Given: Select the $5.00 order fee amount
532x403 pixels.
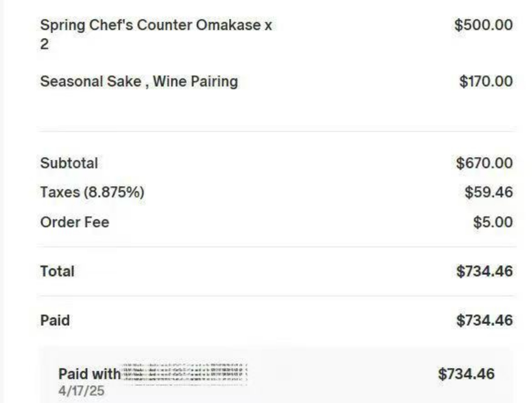Looking at the screenshot, I should (x=493, y=222).
